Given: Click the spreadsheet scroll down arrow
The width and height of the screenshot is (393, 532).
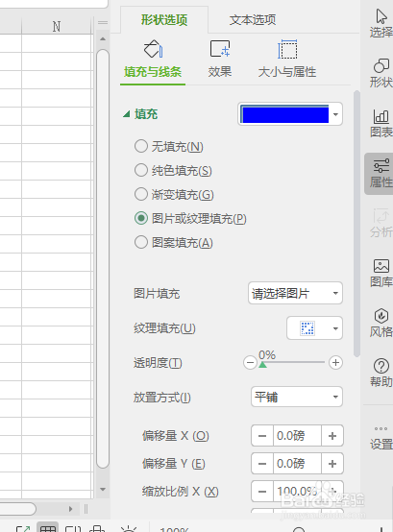Looking at the screenshot, I should click(103, 489).
